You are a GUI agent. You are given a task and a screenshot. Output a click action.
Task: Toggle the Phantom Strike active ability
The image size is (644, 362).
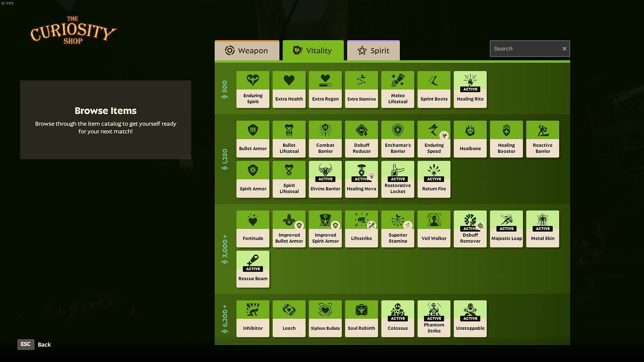click(x=434, y=318)
